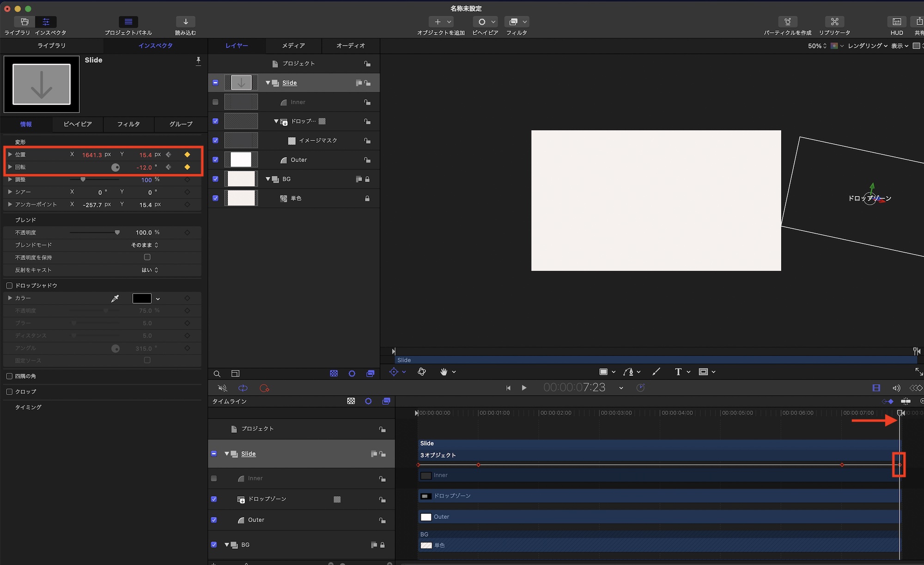Toggle the record animation button
The height and width of the screenshot is (565, 924).
point(264,388)
